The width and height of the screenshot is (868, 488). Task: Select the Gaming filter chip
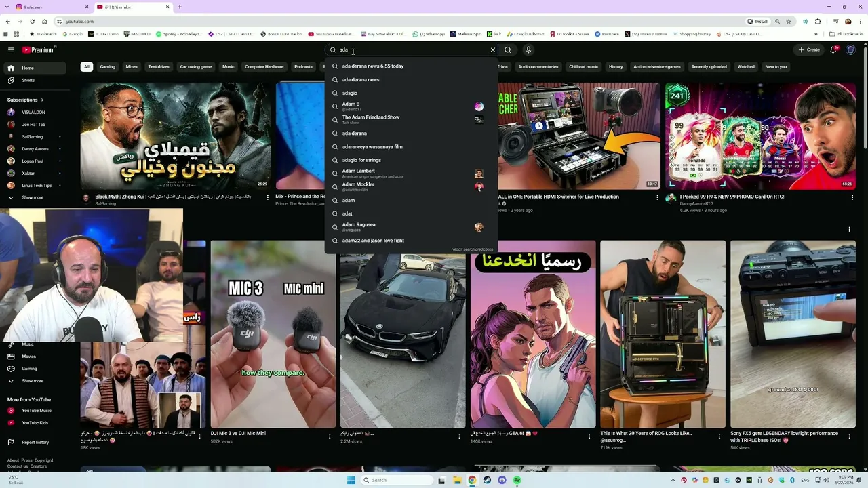108,67
